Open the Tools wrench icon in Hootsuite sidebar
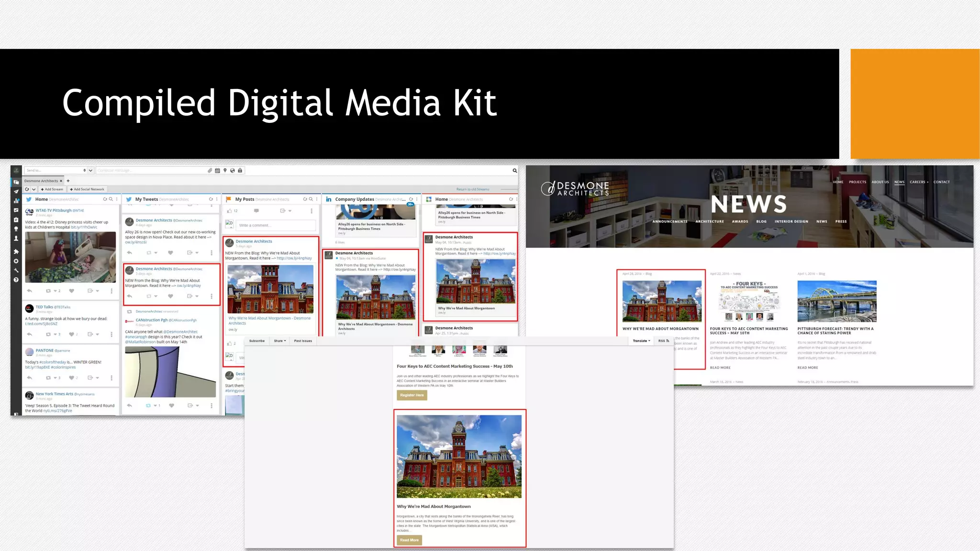 pyautogui.click(x=16, y=270)
